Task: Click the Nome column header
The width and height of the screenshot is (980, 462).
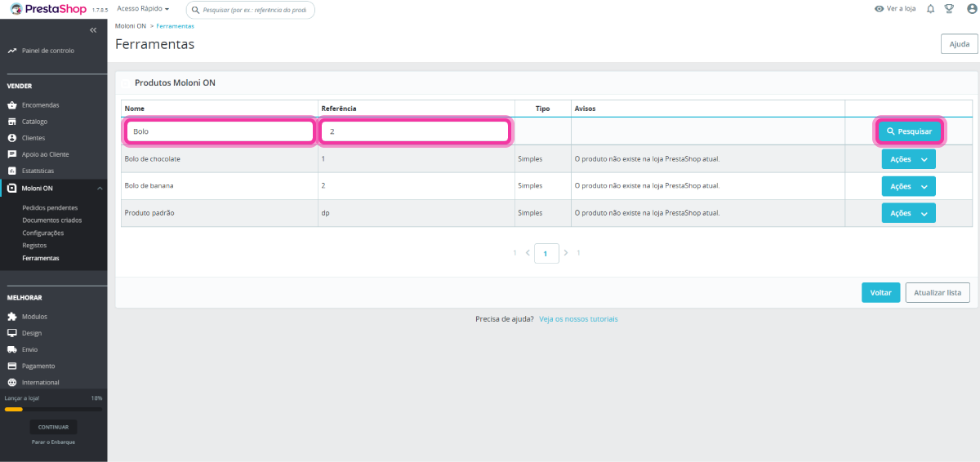Action: [x=135, y=108]
